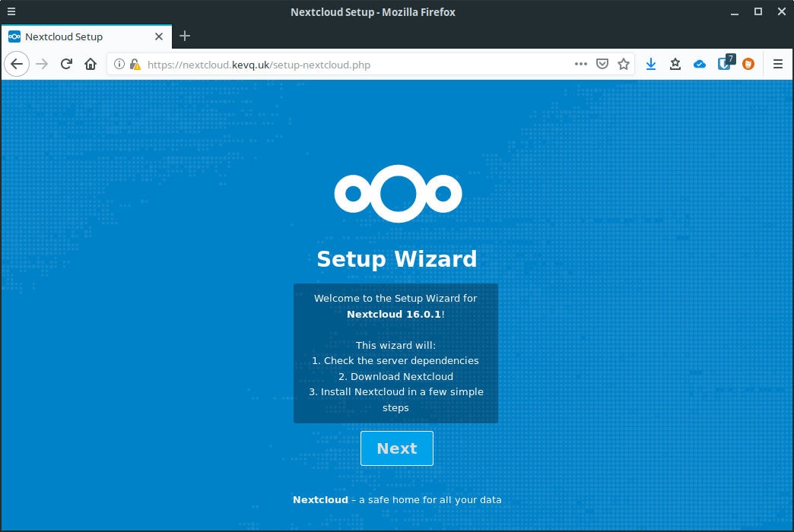The image size is (794, 532).
Task: Click Next to start the Setup Wizard
Action: click(x=396, y=448)
